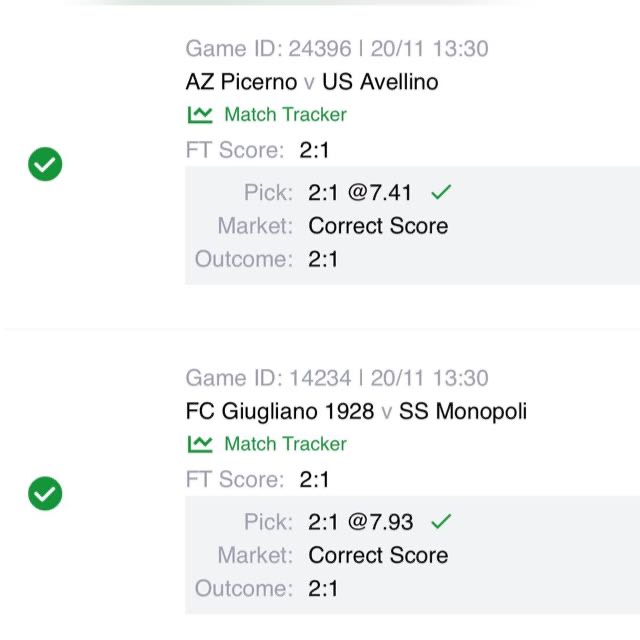Open the Match Tracker link for AZ Picerno game

pyautogui.click(x=285, y=115)
